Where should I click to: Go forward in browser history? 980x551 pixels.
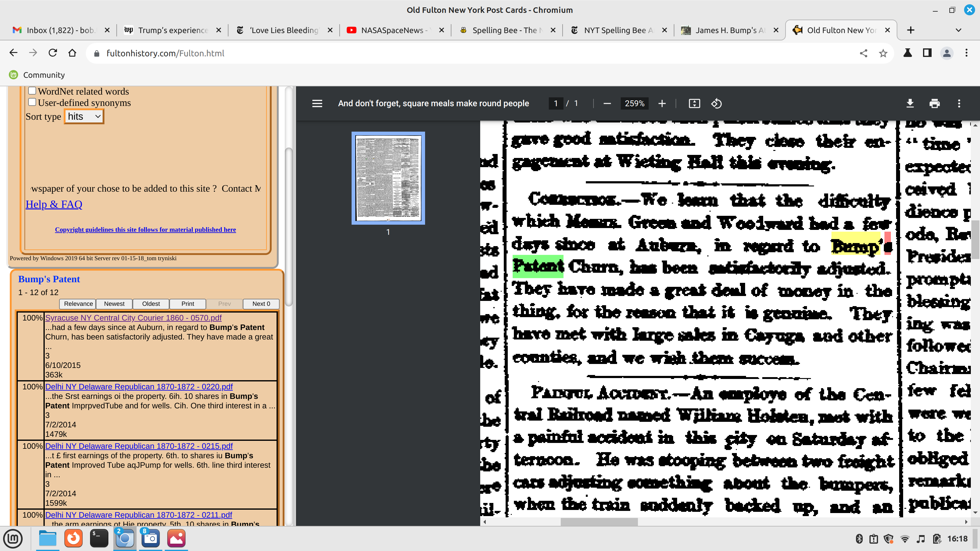(33, 53)
